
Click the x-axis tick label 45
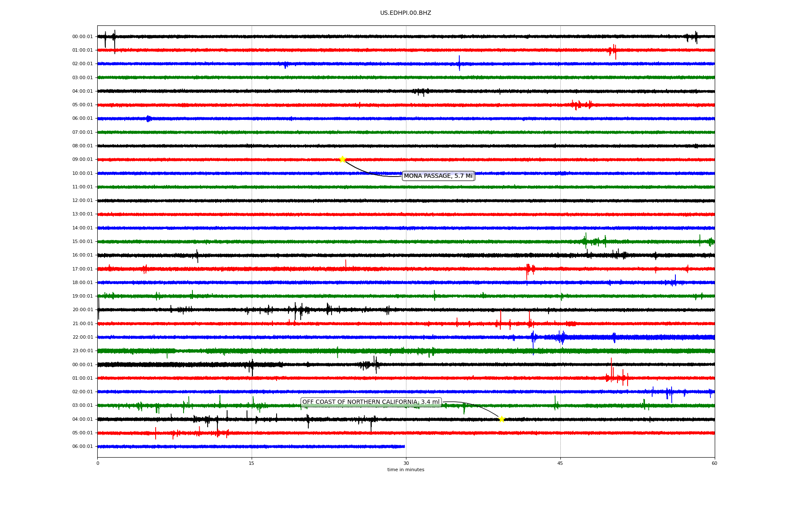560,464
